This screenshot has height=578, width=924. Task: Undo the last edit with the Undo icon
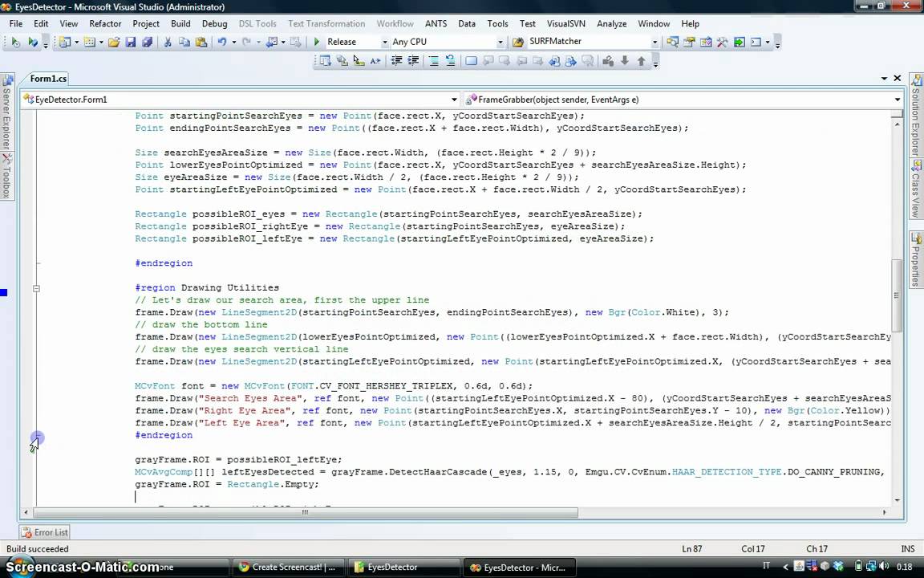coord(221,42)
